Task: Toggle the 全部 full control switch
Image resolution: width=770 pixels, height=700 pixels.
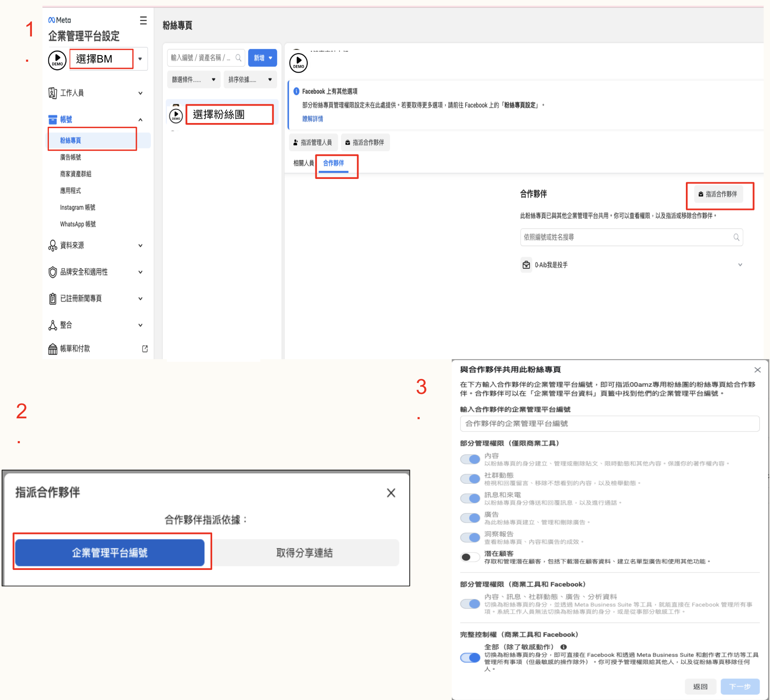Action: click(x=470, y=658)
